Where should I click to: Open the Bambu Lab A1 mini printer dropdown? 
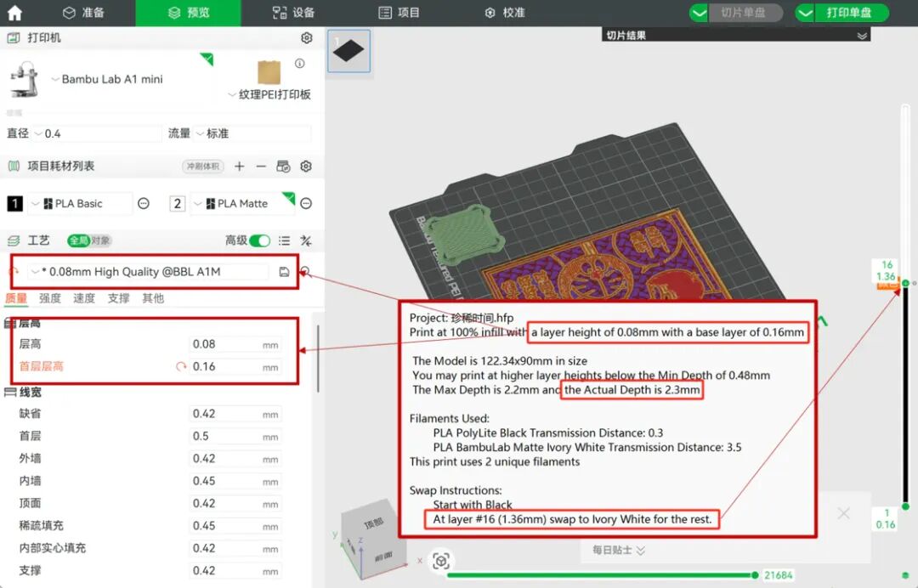[x=107, y=79]
